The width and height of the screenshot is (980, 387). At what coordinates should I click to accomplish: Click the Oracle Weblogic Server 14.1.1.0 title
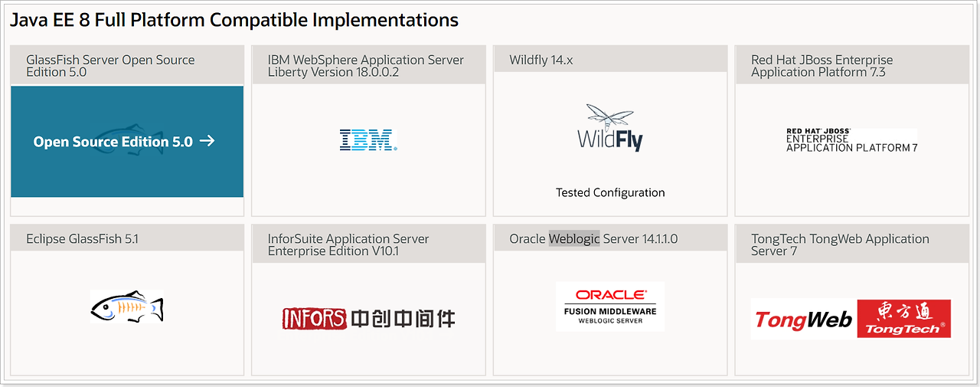pos(593,239)
